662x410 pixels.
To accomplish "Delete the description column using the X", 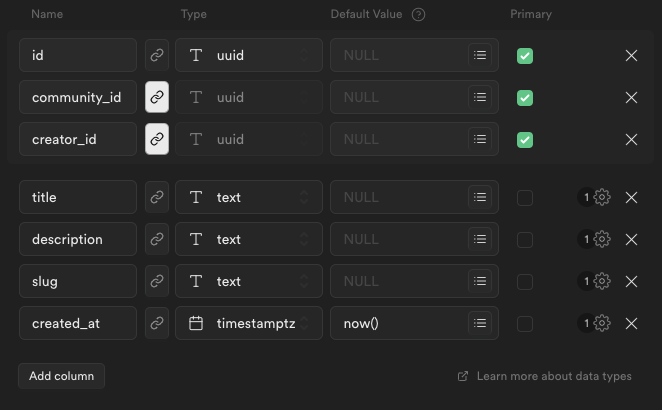I will click(x=631, y=239).
